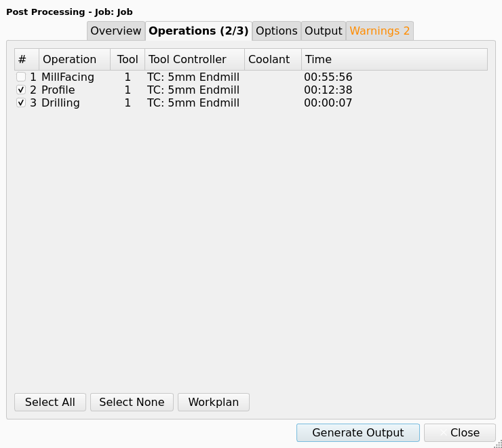
Task: Click the time value 00:12:38
Action: [x=328, y=90]
